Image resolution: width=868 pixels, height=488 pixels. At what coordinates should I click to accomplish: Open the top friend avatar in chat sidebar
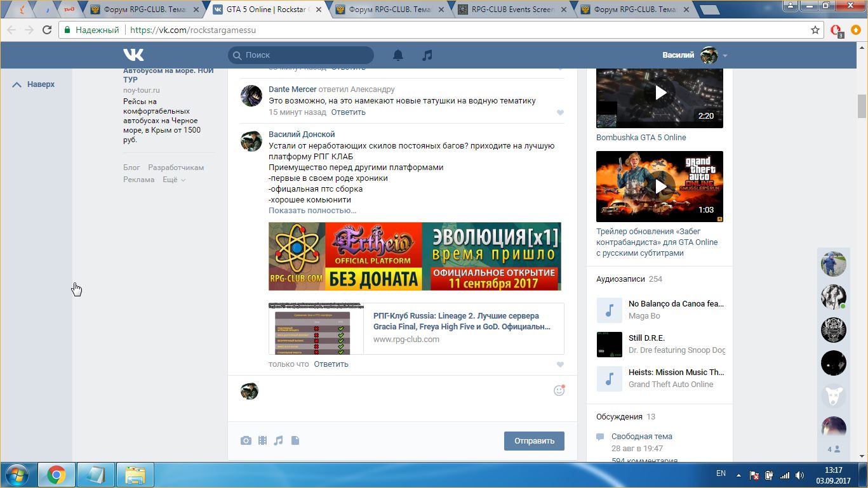(833, 263)
